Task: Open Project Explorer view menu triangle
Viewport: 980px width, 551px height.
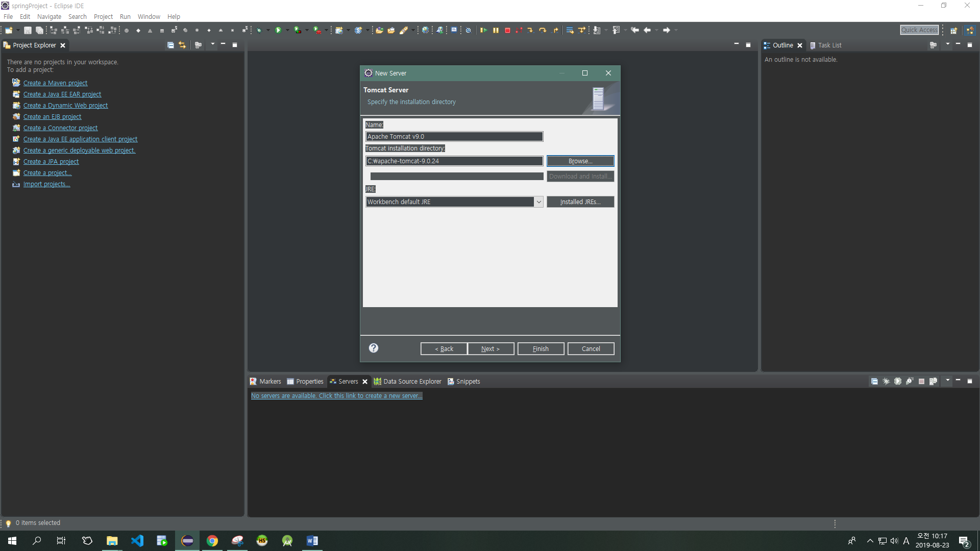Action: tap(213, 44)
